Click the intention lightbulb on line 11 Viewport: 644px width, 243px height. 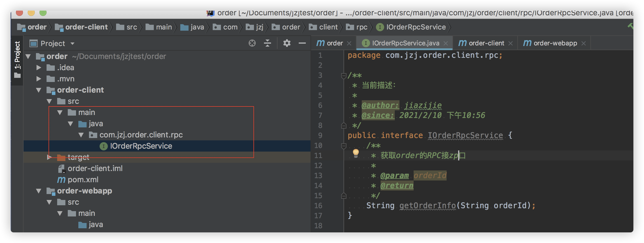[356, 153]
